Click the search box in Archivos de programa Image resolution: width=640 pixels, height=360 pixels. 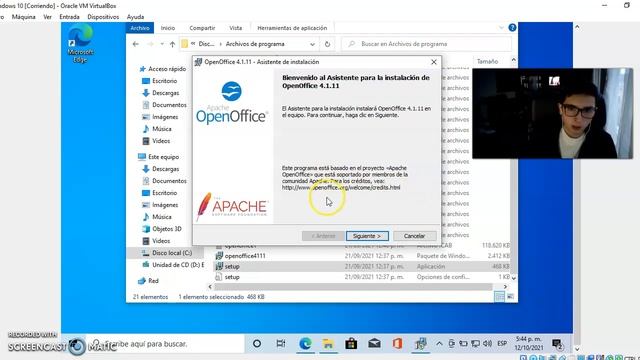(x=427, y=44)
